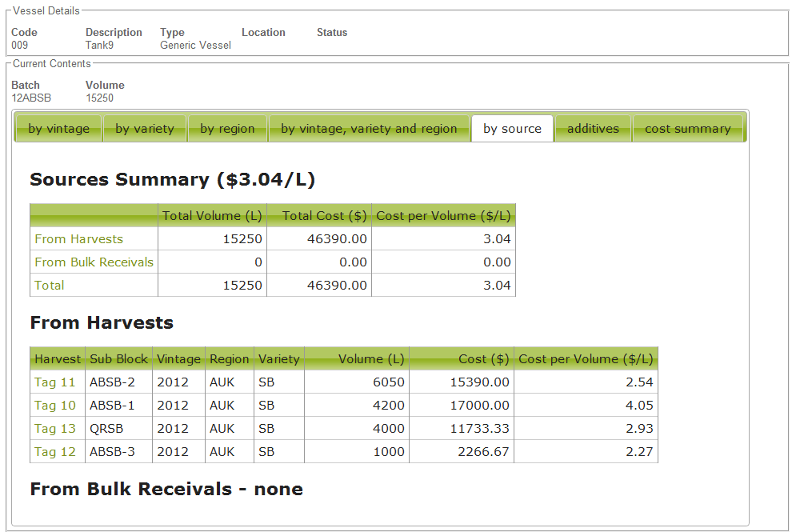Click the 'Vintage' column header
Screen dimensions: 792x532
pyautogui.click(x=179, y=358)
